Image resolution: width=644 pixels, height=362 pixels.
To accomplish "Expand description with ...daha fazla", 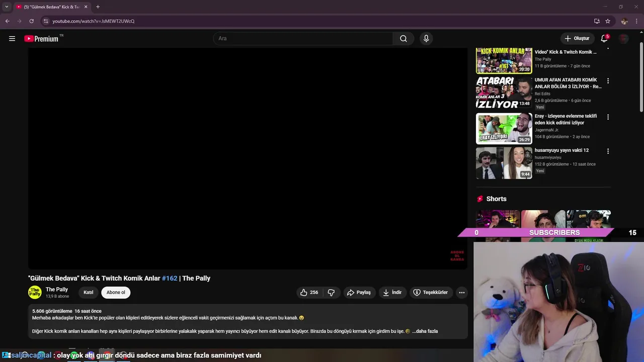I will click(x=425, y=331).
